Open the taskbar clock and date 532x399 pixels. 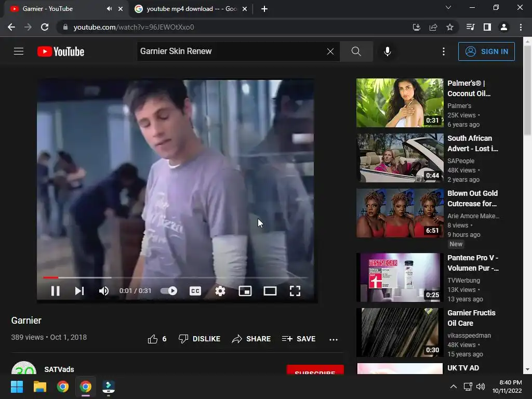pos(507,387)
